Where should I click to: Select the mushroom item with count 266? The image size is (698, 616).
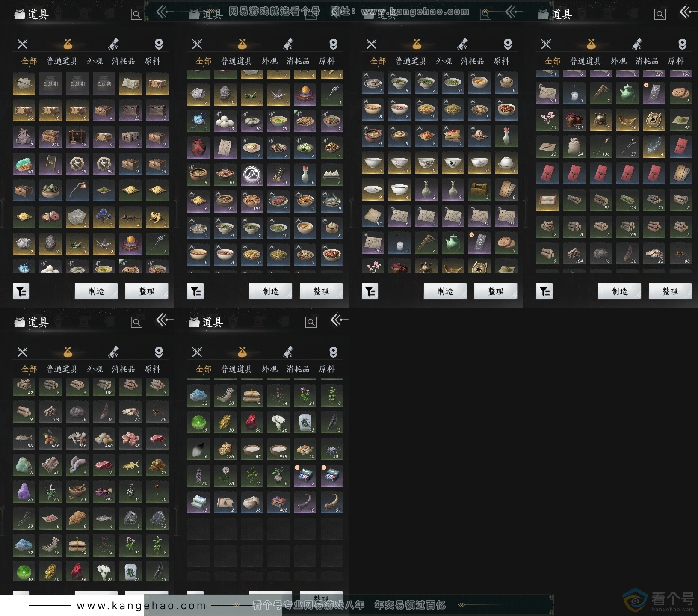[77, 438]
